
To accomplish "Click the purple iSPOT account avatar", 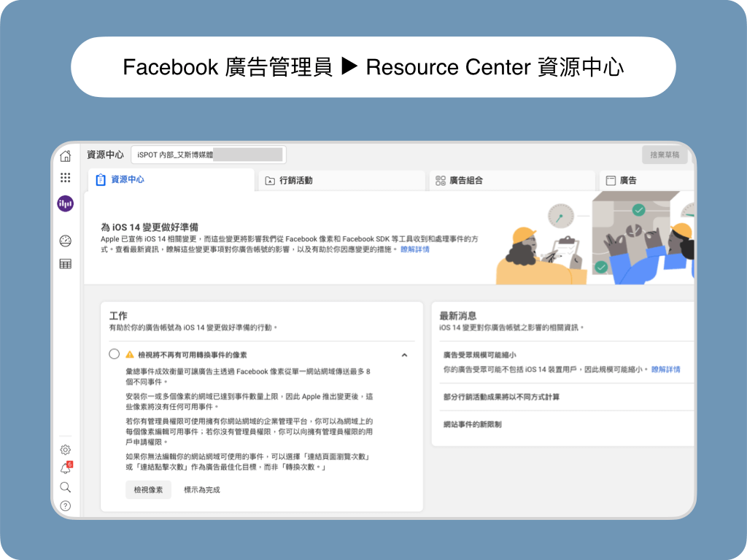I will click(65, 204).
